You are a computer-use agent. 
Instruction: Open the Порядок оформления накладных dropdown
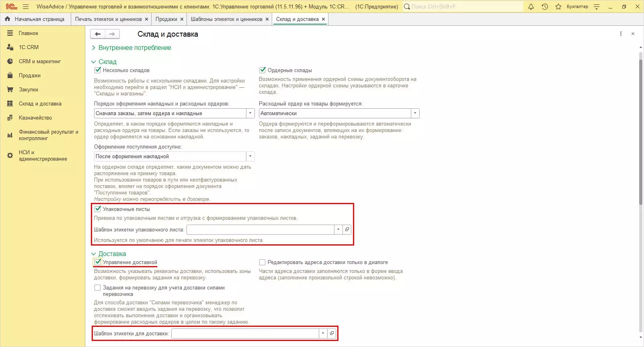point(250,113)
